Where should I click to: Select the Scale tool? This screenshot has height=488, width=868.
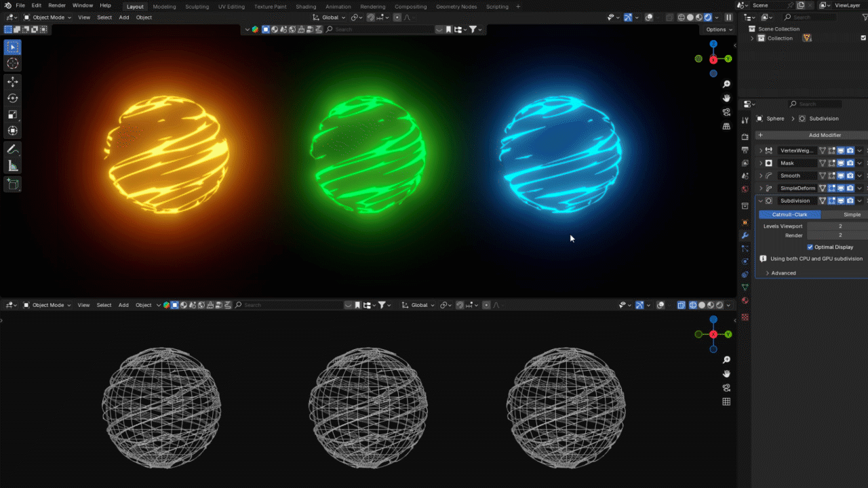pos(13,115)
